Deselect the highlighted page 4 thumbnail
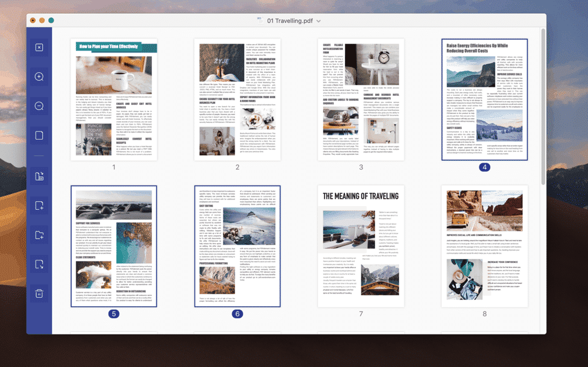The width and height of the screenshot is (588, 367). [x=484, y=99]
